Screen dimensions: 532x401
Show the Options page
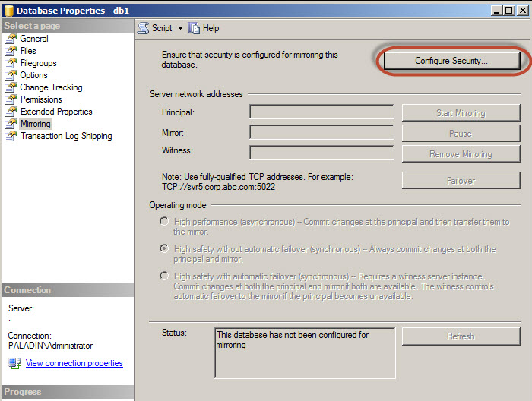point(33,75)
